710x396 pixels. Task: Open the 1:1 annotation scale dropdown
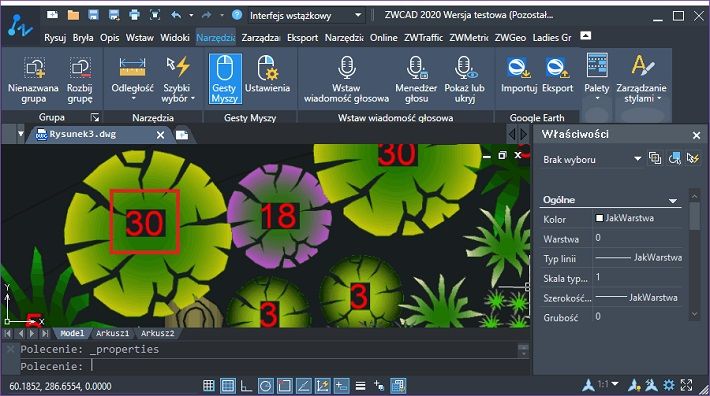tap(615, 384)
